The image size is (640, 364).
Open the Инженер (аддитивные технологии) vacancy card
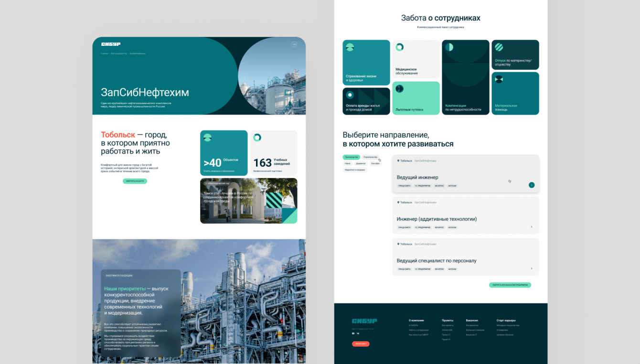point(466,215)
